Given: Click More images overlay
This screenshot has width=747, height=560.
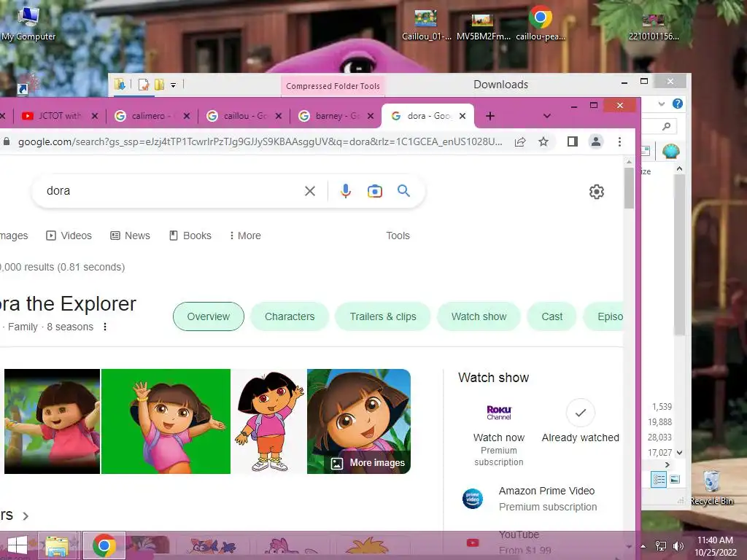Looking at the screenshot, I should [368, 463].
